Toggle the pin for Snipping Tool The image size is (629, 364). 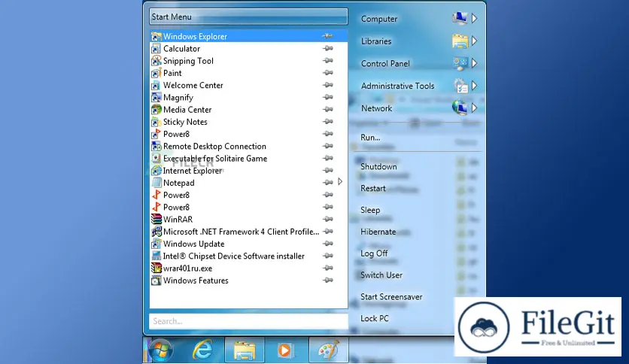click(328, 60)
